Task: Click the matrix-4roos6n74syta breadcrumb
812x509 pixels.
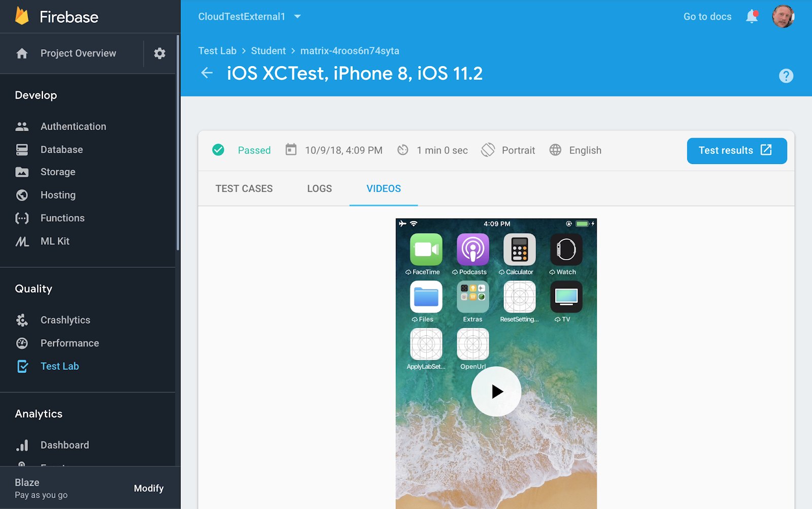Action: (350, 51)
